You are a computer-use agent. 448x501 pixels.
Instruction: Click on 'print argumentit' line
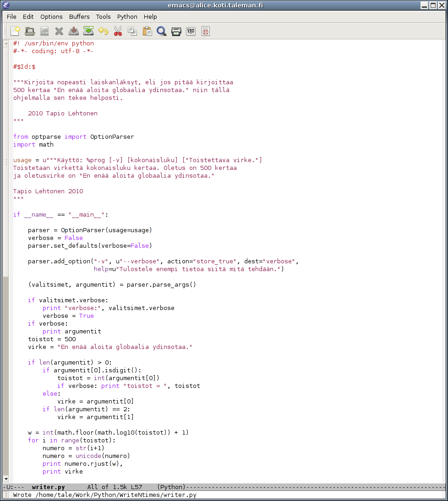[x=71, y=332]
